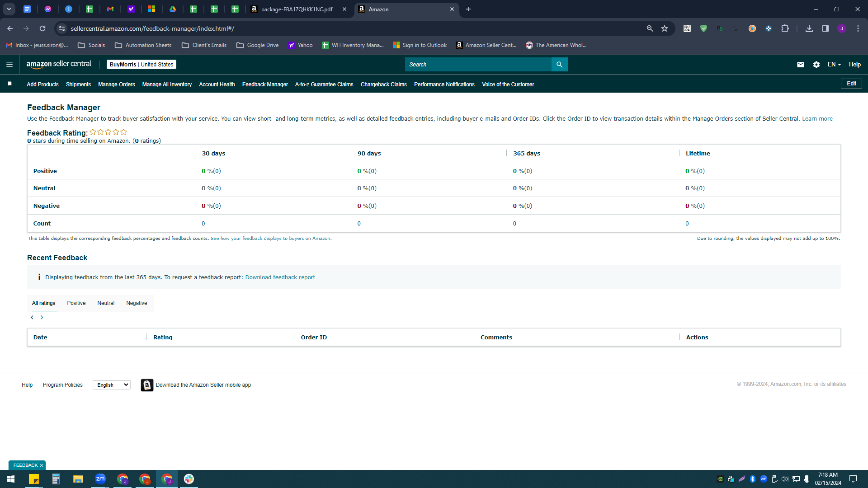
Task: Open the EN language dropdown
Action: 834,65
